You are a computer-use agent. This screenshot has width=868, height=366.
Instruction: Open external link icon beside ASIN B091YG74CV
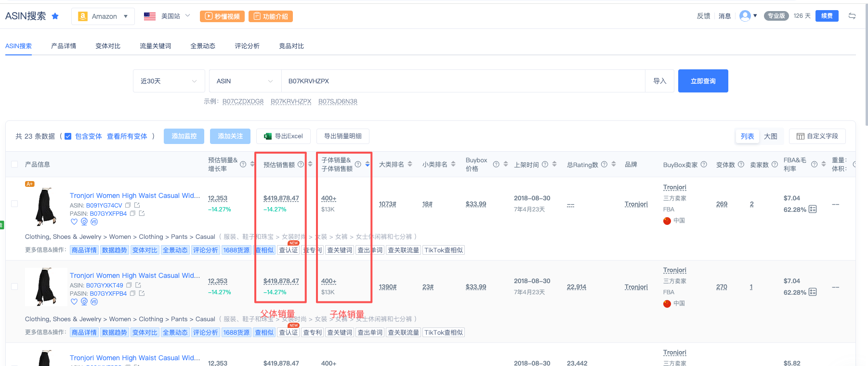[137, 205]
